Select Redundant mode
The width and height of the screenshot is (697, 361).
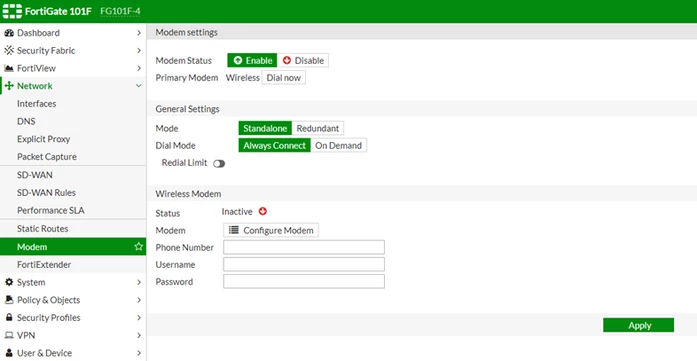click(318, 128)
